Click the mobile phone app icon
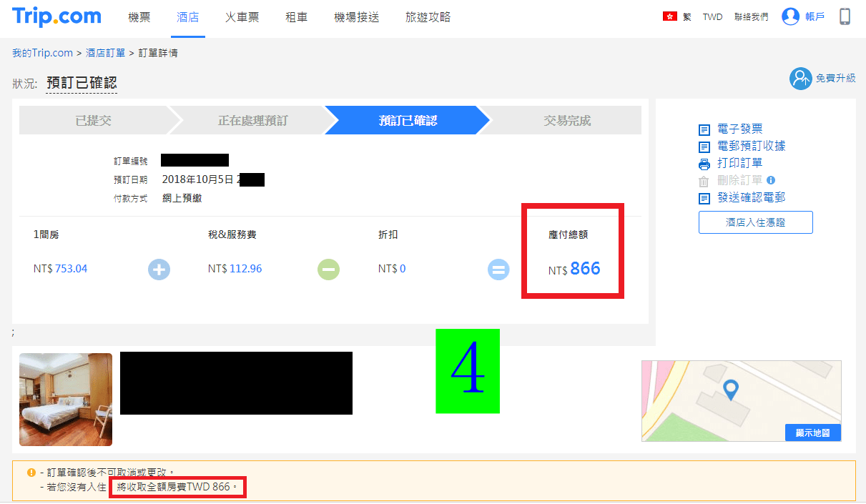The width and height of the screenshot is (866, 504). coord(845,16)
